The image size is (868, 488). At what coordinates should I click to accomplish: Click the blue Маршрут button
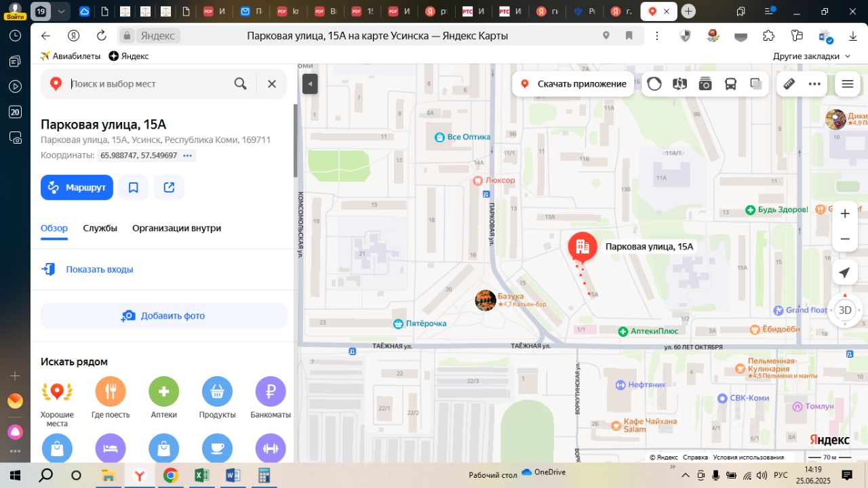(77, 187)
